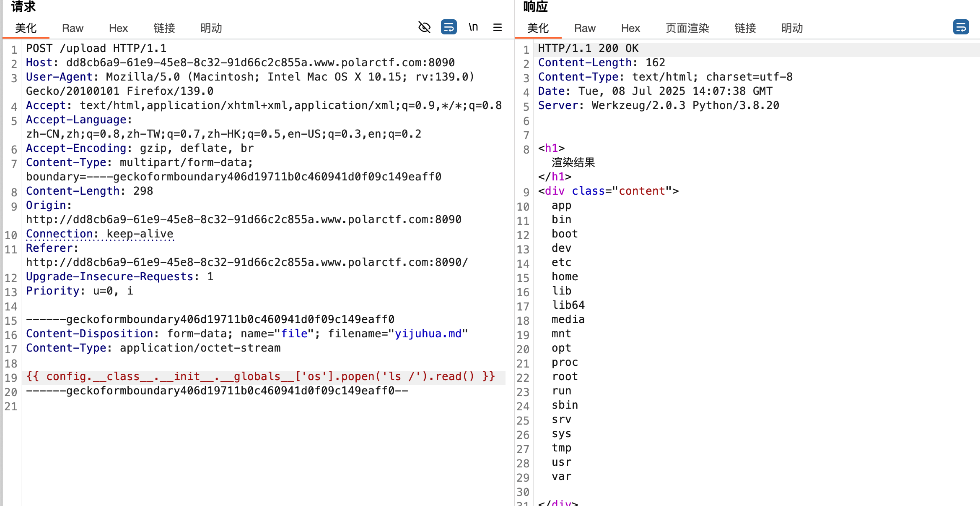This screenshot has width=980, height=506.
Task: Open response 链接 tab
Action: pos(745,28)
